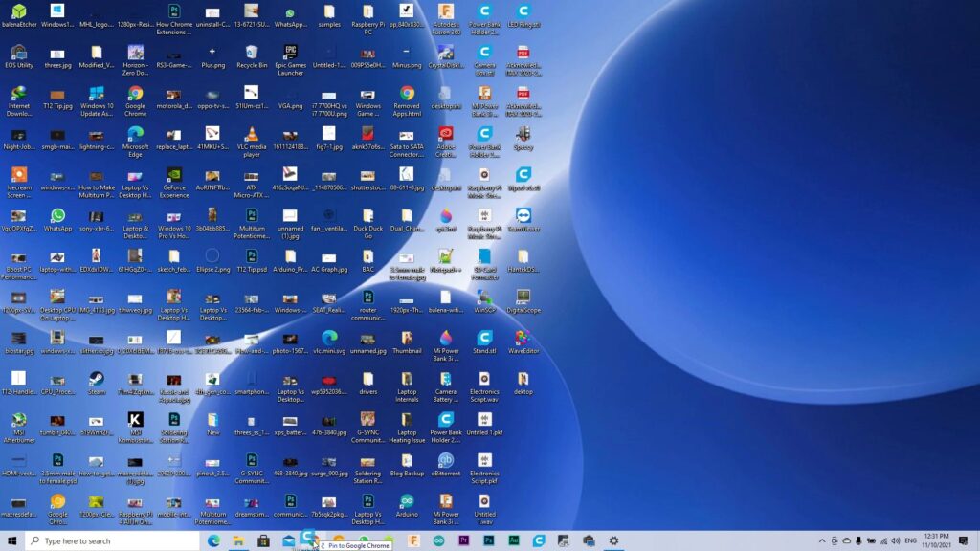Open the drivers folder

(x=367, y=384)
